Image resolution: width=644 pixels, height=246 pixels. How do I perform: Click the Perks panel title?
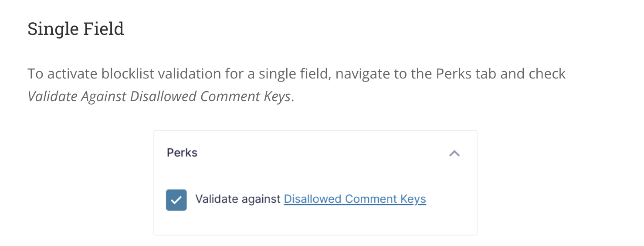(182, 153)
